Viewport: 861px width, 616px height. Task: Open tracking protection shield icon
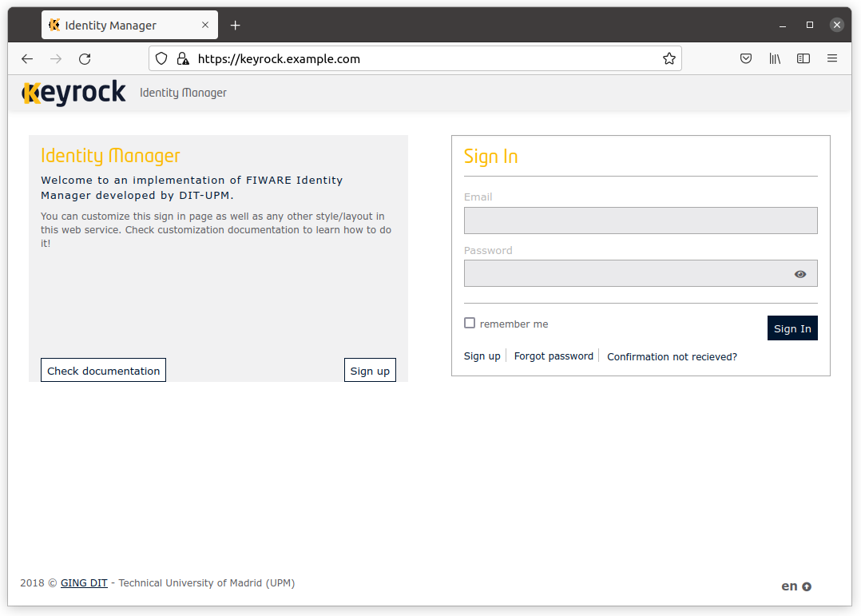coord(161,59)
